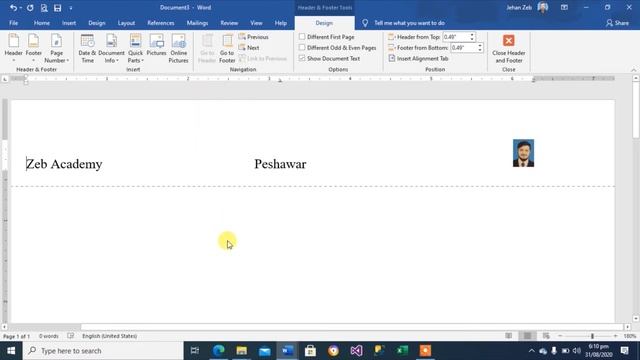Click the Header from Top value field
640x360 pixels.
coord(456,37)
